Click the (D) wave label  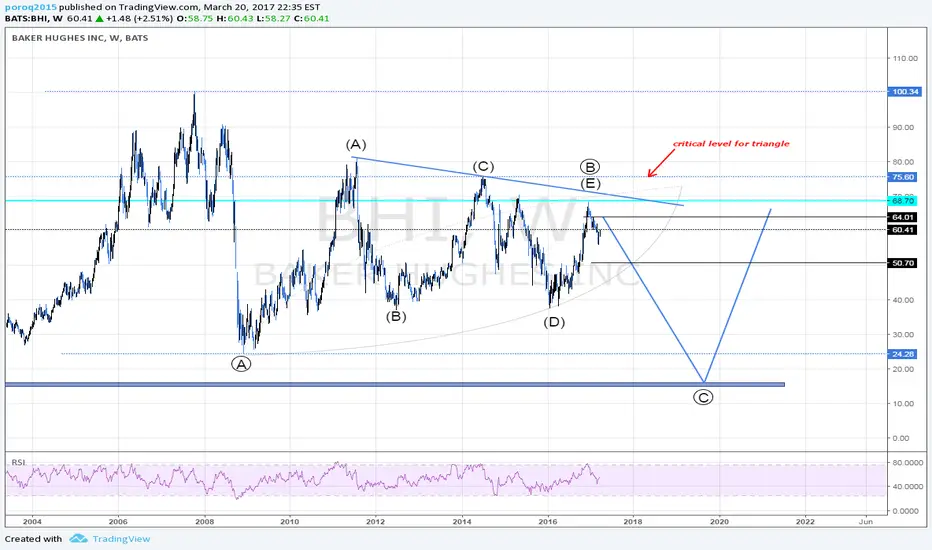click(554, 322)
